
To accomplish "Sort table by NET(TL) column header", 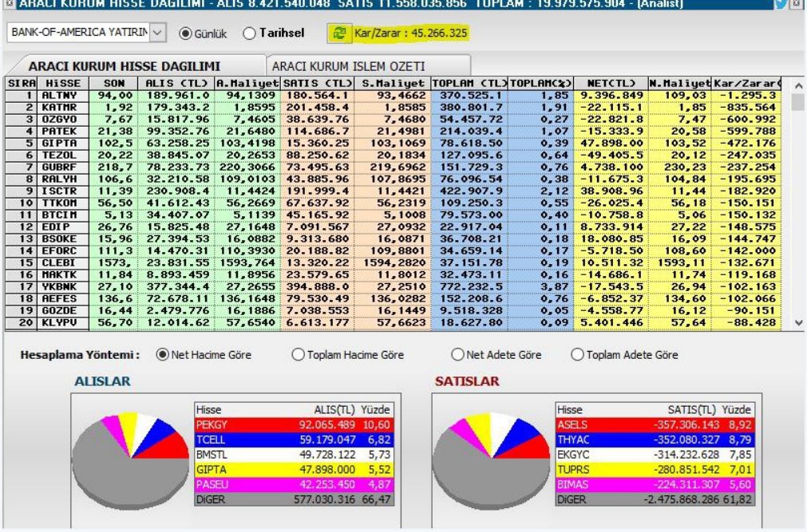I will click(611, 84).
